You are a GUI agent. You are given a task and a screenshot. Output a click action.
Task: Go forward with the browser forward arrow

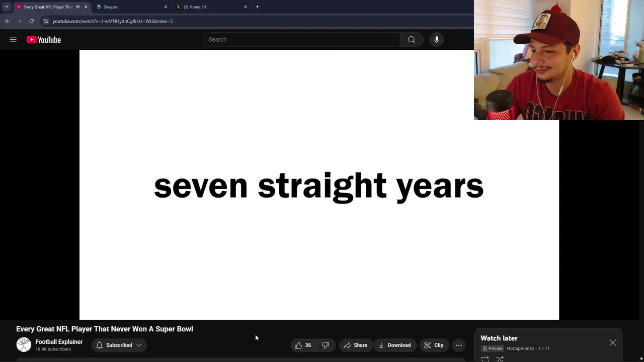[x=19, y=21]
